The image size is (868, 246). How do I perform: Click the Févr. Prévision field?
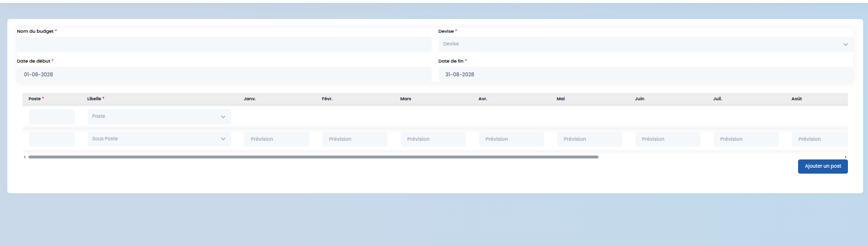click(355, 139)
